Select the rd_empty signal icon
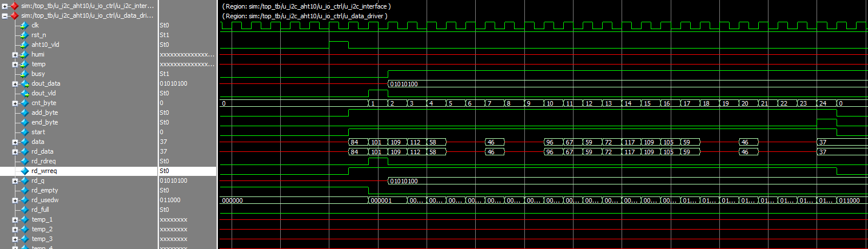The height and width of the screenshot is (249, 868). click(x=24, y=190)
